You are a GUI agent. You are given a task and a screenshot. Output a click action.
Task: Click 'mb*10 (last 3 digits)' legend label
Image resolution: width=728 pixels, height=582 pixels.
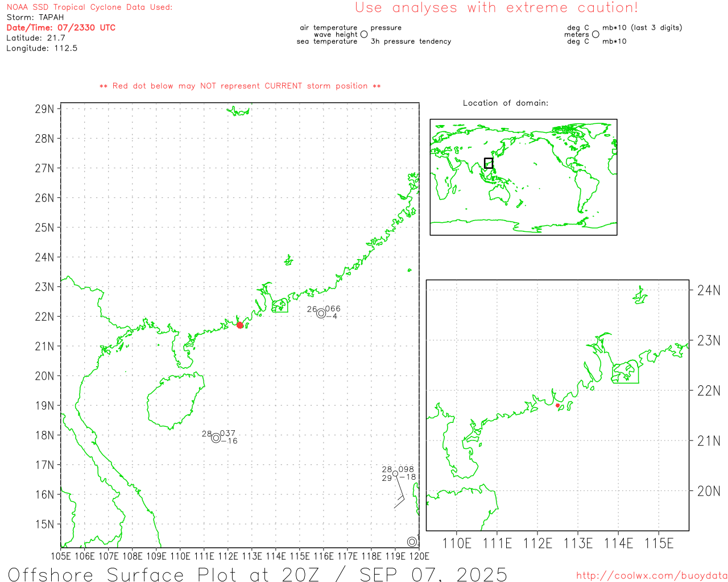(642, 28)
